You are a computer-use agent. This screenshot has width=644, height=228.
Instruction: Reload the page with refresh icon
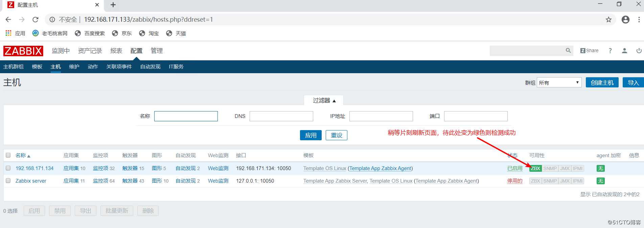click(x=36, y=20)
